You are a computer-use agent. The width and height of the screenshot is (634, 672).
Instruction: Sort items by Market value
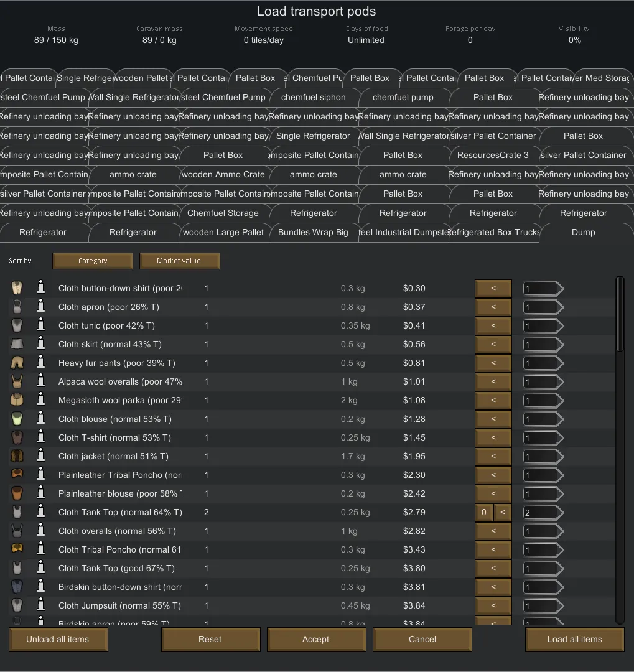point(179,261)
